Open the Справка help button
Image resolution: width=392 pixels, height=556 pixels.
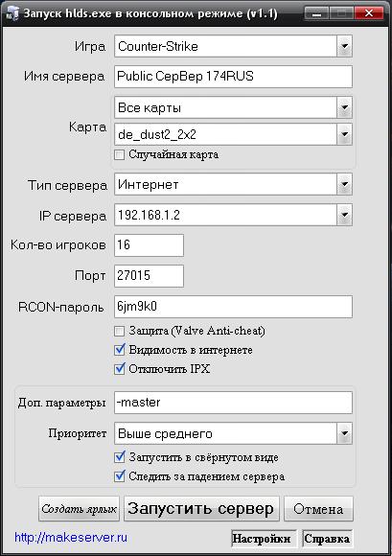[327, 539]
